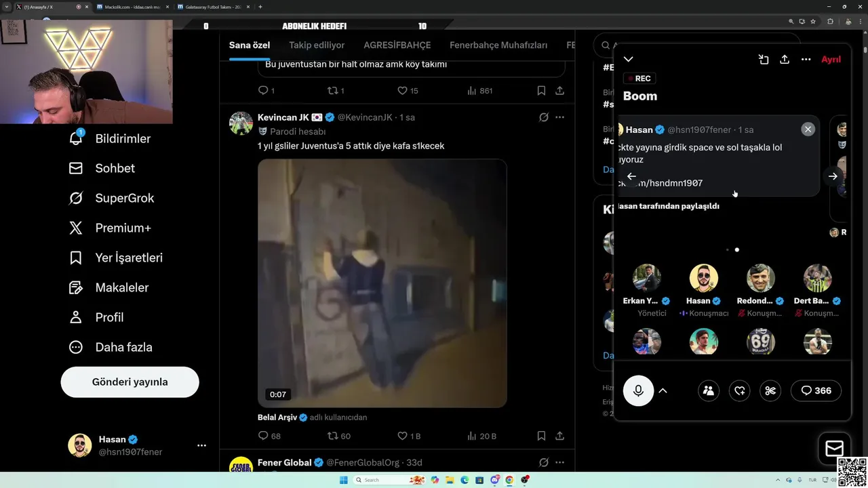Expand microphone options chevron
Image resolution: width=868 pixels, height=488 pixels.
click(663, 390)
